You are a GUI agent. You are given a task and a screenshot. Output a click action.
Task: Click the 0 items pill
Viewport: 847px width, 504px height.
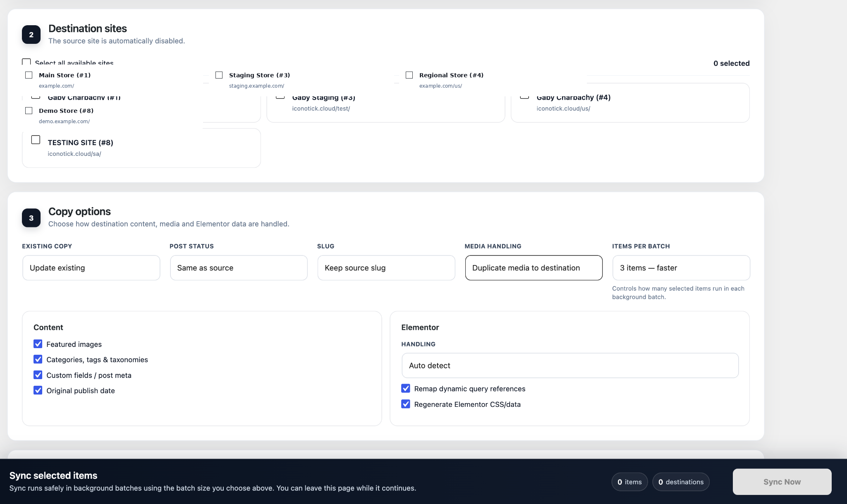coord(629,482)
